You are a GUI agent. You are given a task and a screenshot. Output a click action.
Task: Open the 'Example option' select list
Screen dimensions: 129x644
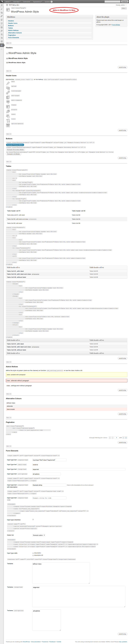39,535
